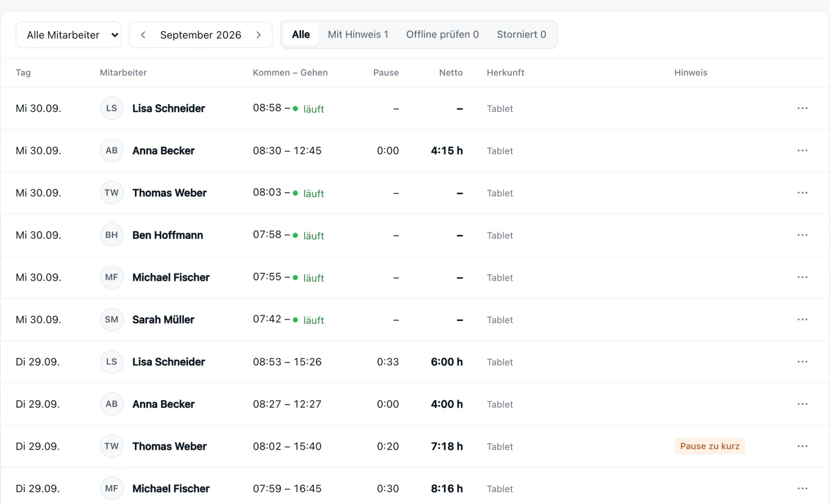
Task: Click Netto value 6:00 h
Action: pos(447,362)
